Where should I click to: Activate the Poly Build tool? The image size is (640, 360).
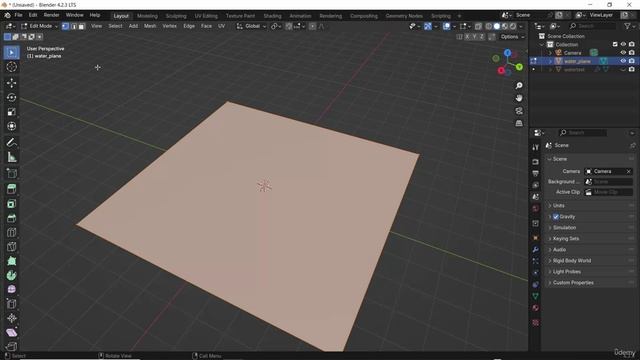pos(11,261)
